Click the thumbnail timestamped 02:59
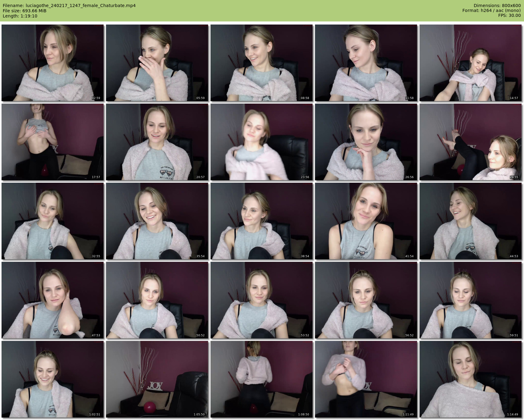The width and height of the screenshot is (524, 420). point(52,63)
